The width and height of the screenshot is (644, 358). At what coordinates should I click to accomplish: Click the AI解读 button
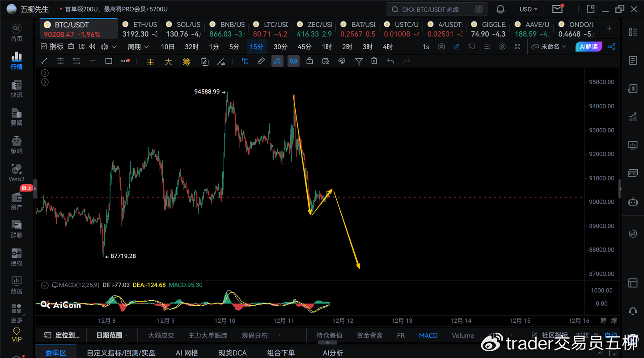point(589,47)
